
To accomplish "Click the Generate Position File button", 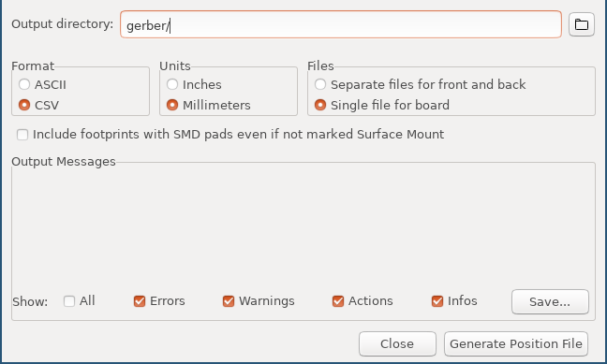I will tap(515, 344).
